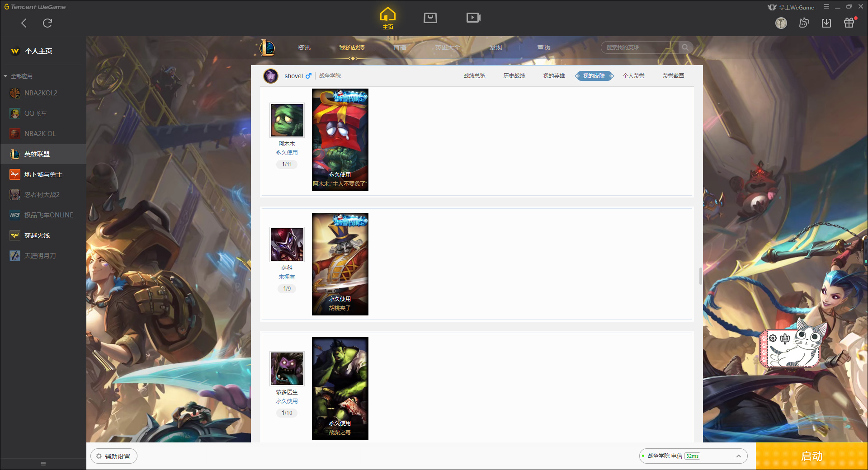The height and width of the screenshot is (470, 868).
Task: Click the skin list vertical scrollbar
Action: tap(701, 276)
